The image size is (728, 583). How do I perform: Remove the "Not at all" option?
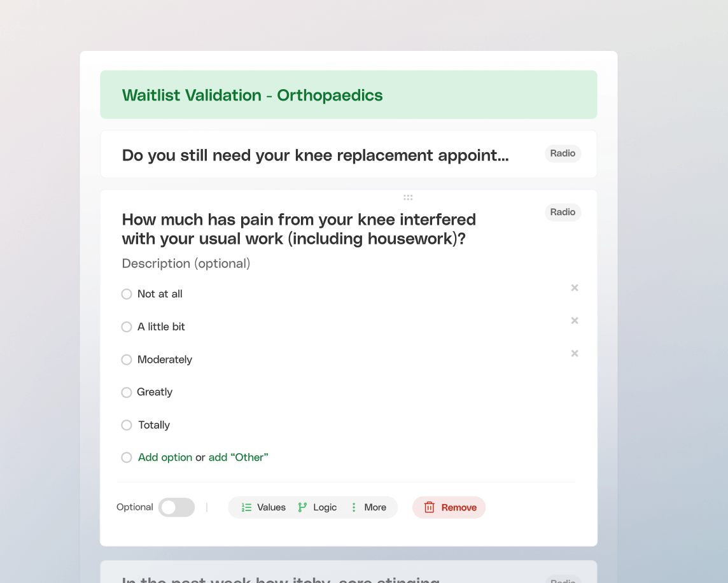(x=575, y=288)
